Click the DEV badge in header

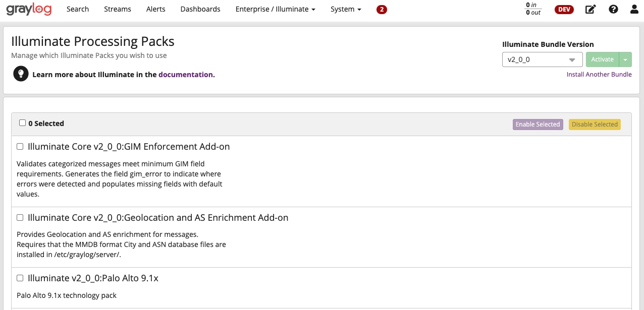(564, 10)
